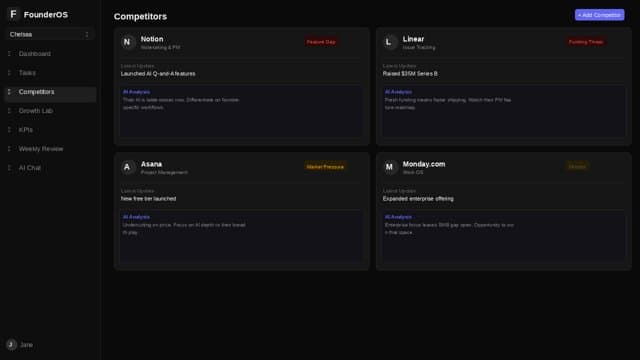Click the Linear avatar icon

tap(389, 42)
